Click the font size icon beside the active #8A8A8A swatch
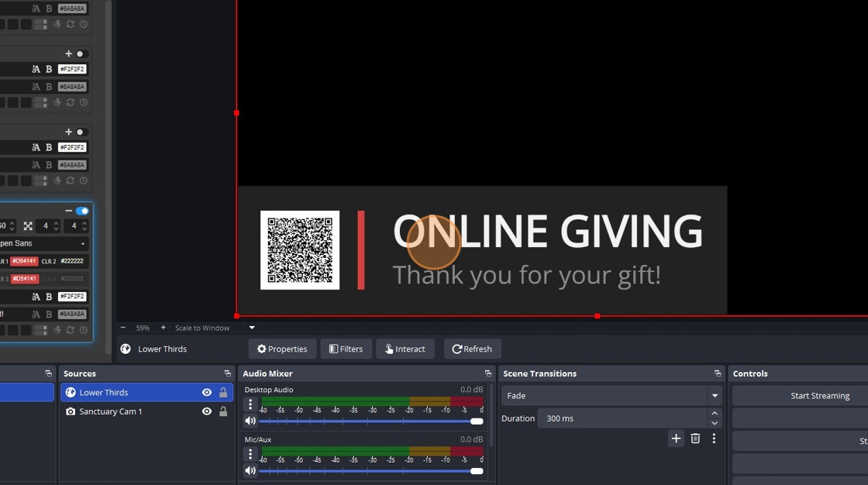This screenshot has height=485, width=868. point(36,315)
